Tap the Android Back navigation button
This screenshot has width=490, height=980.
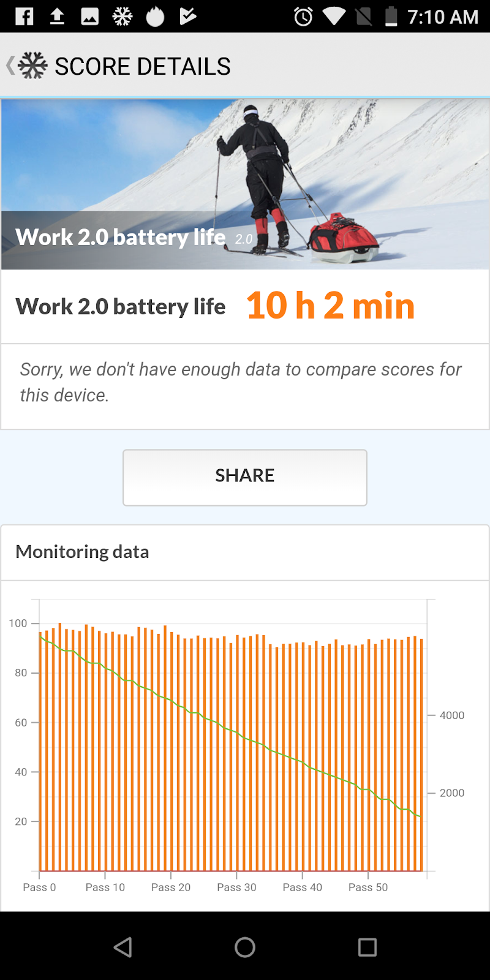point(123,947)
